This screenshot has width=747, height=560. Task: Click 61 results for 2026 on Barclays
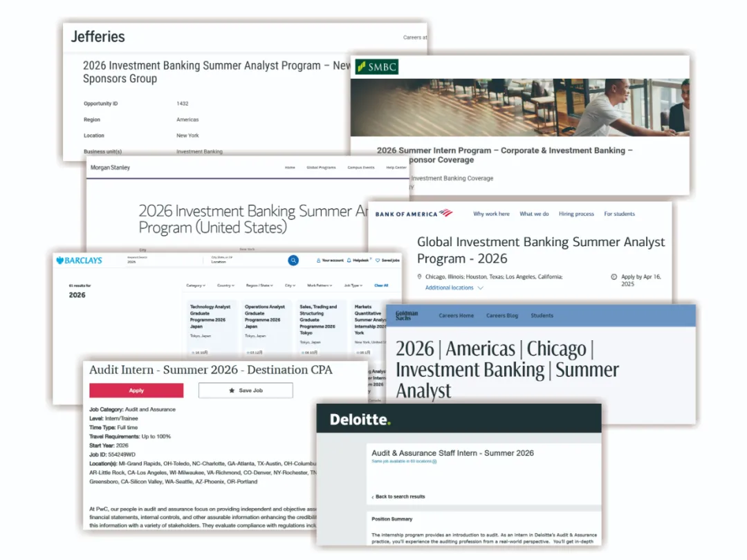coord(80,292)
